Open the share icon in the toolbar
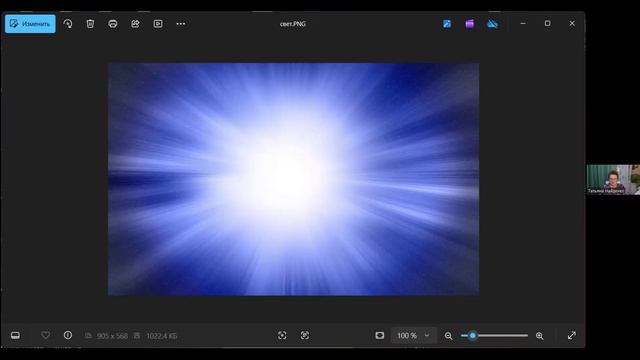The width and height of the screenshot is (640, 360). click(135, 24)
